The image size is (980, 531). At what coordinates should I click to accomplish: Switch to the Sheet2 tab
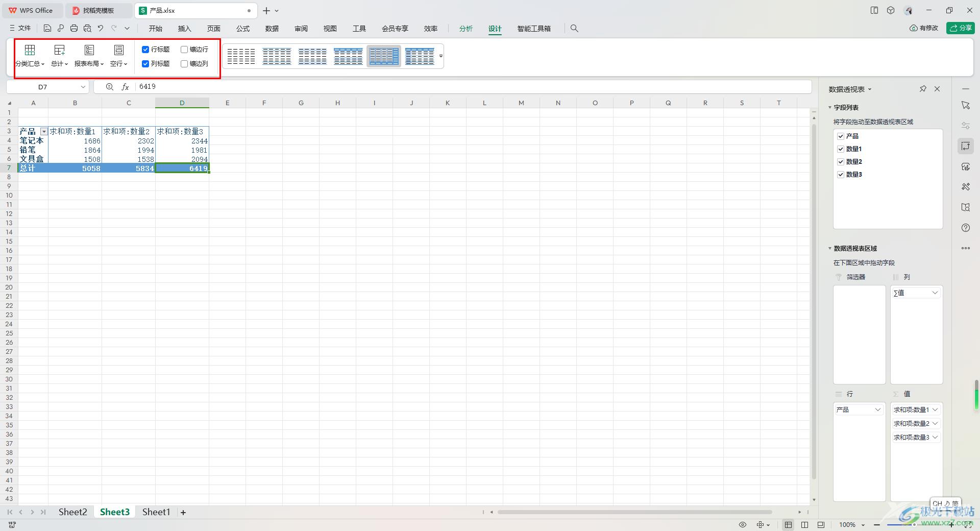(x=72, y=512)
